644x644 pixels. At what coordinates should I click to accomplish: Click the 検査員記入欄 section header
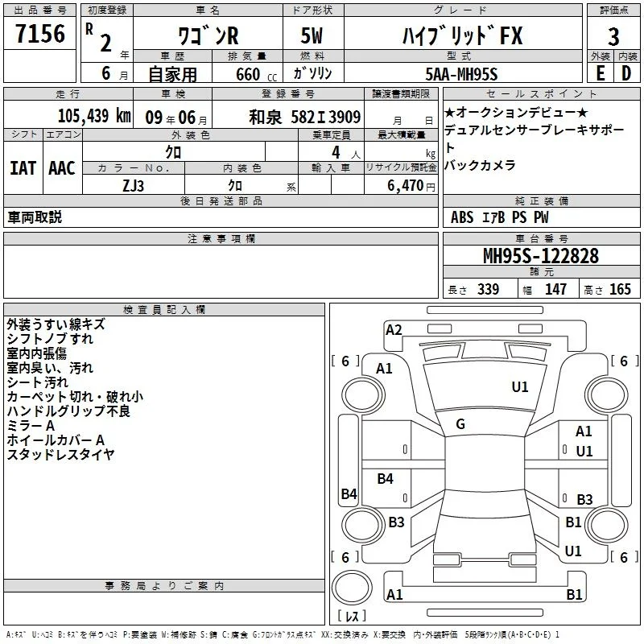tap(164, 310)
